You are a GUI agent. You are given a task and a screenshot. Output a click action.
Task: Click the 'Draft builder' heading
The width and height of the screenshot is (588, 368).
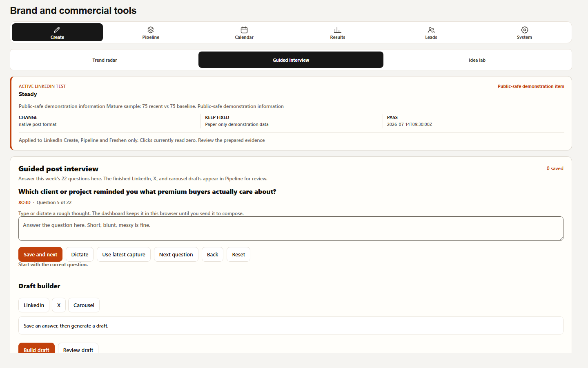coord(39,286)
